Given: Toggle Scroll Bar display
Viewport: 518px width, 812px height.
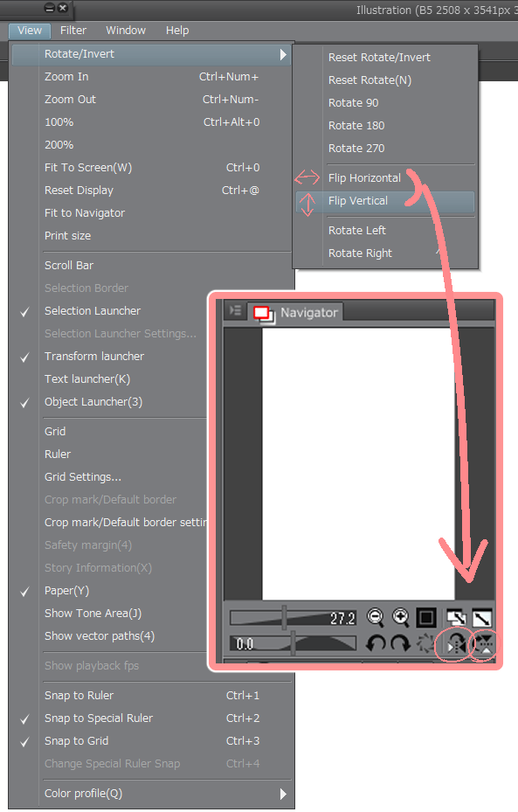Looking at the screenshot, I should pyautogui.click(x=151, y=266).
